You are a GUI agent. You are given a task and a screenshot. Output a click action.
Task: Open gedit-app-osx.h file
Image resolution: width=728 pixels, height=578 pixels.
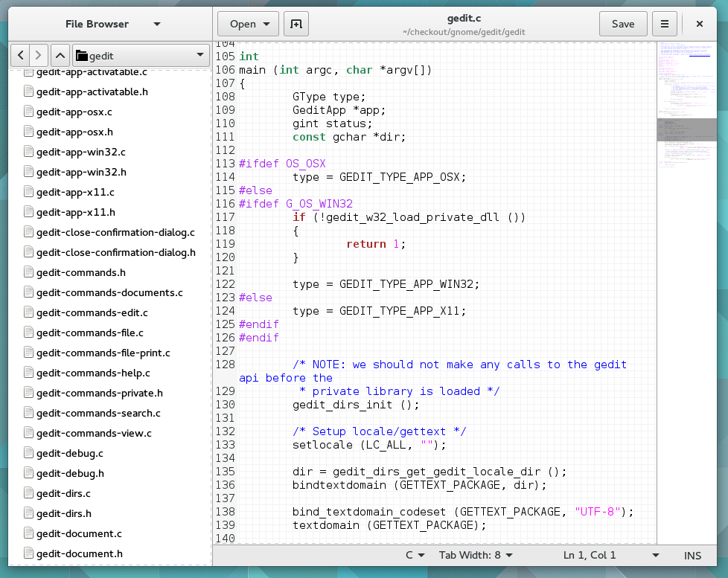(x=74, y=132)
